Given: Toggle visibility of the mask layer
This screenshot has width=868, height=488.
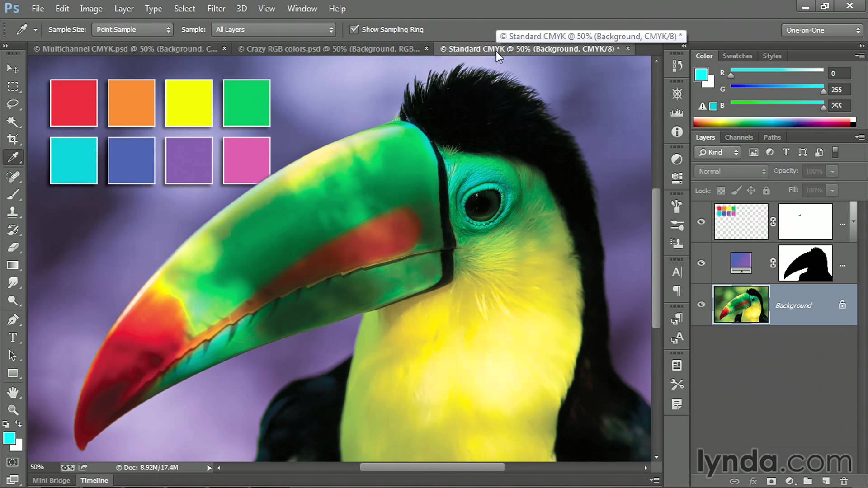Looking at the screenshot, I should coord(701,263).
